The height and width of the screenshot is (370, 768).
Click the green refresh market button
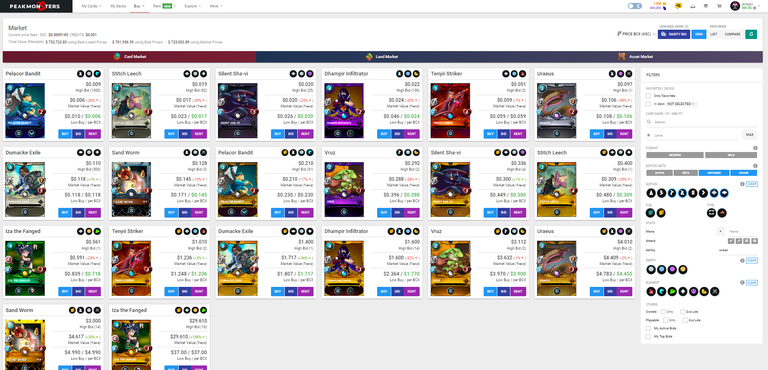(x=751, y=34)
